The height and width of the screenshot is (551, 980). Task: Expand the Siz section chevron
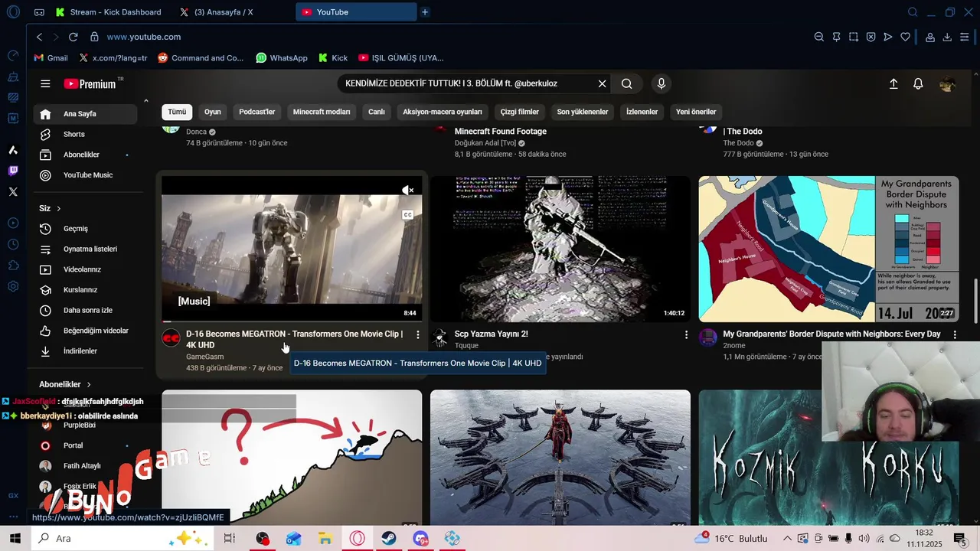(58, 208)
